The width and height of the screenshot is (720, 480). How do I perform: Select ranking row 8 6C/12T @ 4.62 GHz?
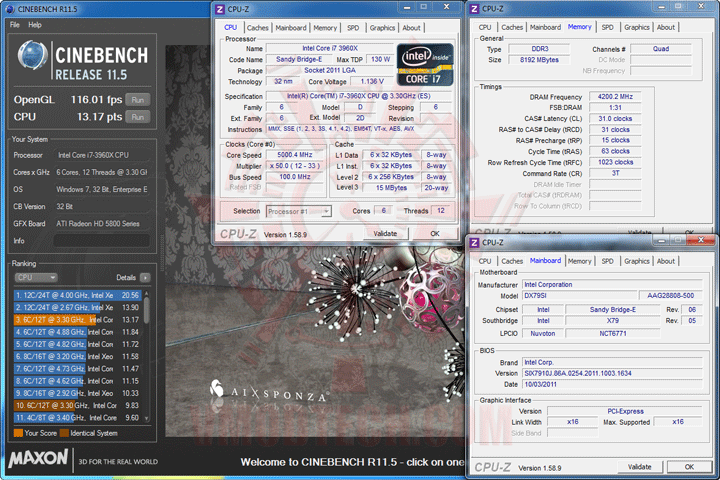78,381
